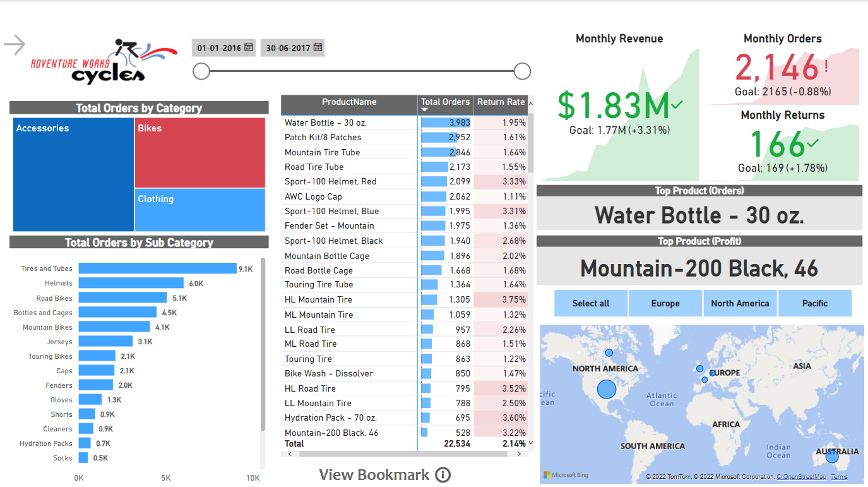This screenshot has width=868, height=487.
Task: Click the left handle of date slider
Action: tap(201, 71)
